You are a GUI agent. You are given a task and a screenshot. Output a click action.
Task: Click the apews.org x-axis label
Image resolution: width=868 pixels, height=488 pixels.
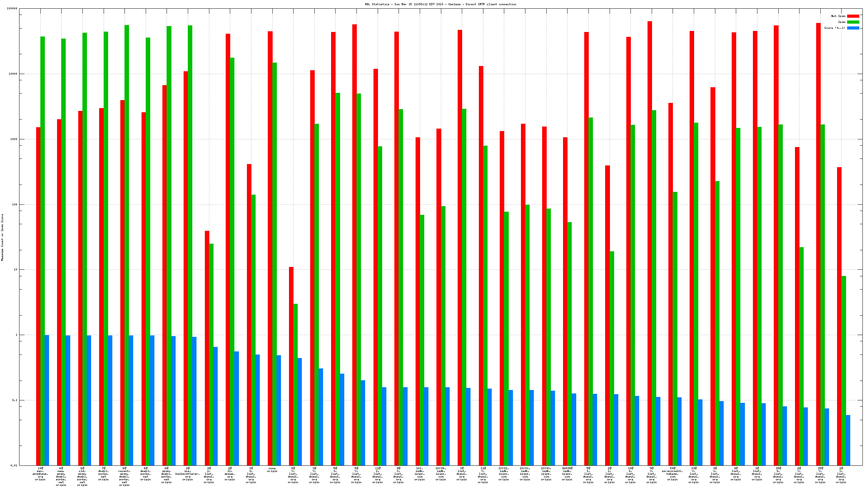[230, 474]
